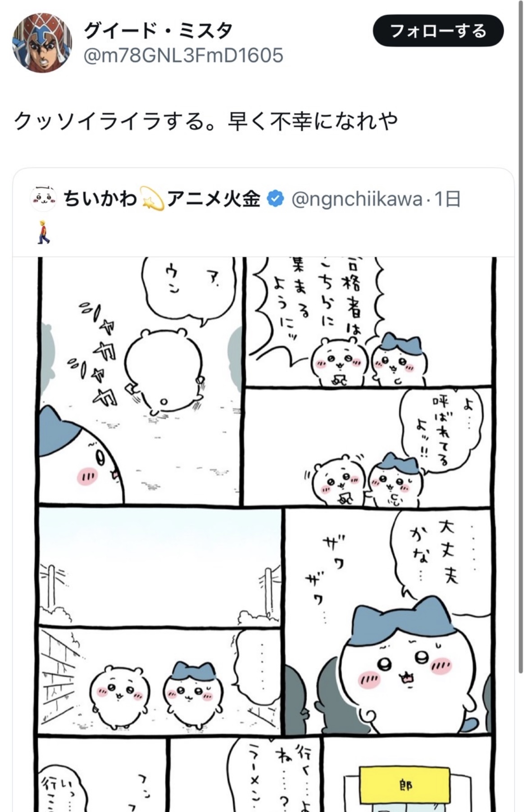The image size is (527, 812).
Task: Open the ちいかわ quoted account avatar icon
Action: (x=43, y=198)
